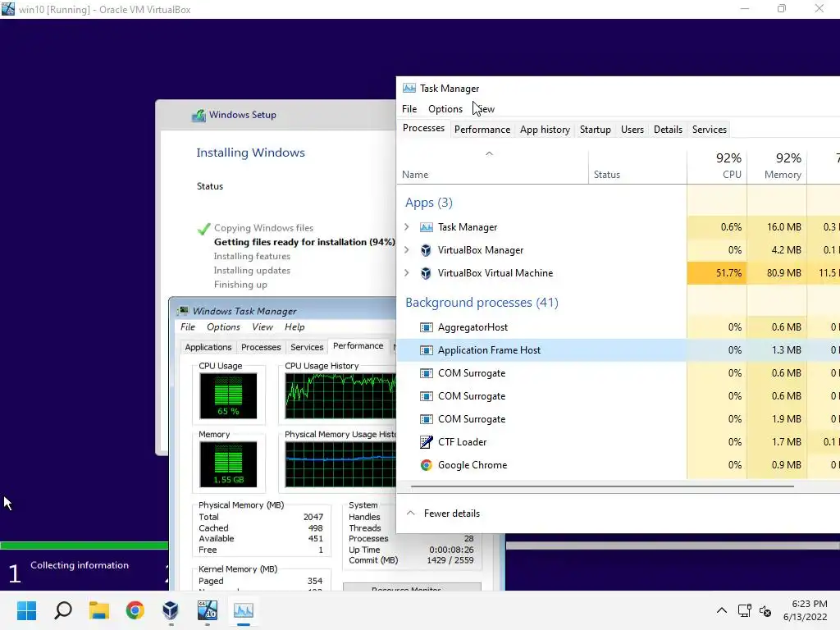Image resolution: width=840 pixels, height=630 pixels.
Task: Click the Windows Setup title icon
Action: click(199, 115)
